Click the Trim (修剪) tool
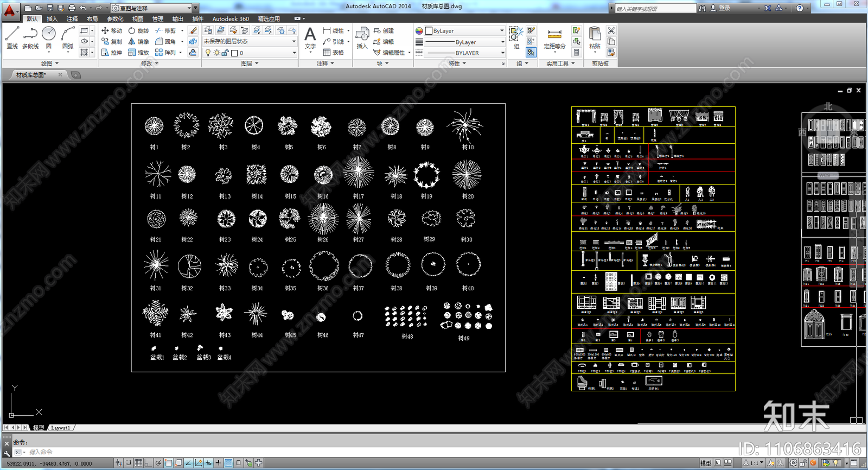 (x=165, y=31)
